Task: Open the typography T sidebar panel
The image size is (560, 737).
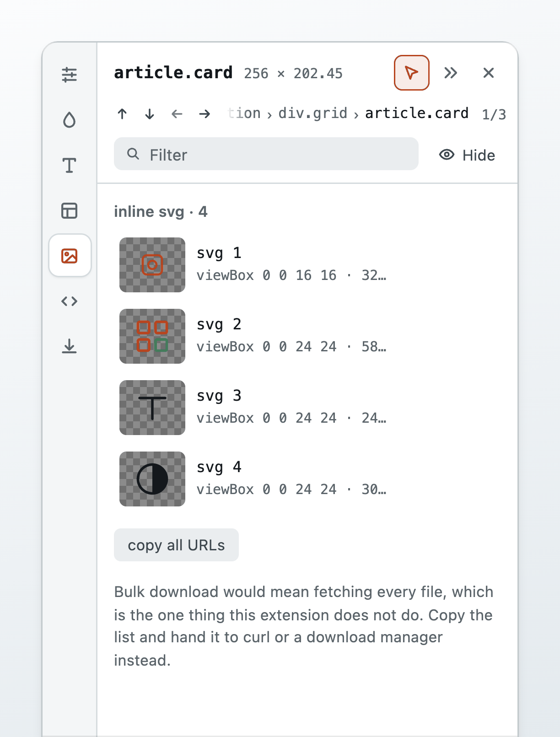Action: coord(70,165)
